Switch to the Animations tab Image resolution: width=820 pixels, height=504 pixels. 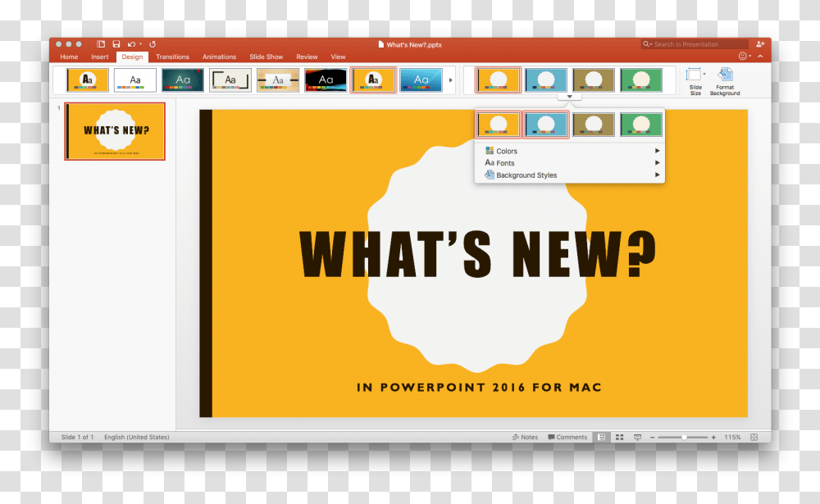click(x=220, y=57)
